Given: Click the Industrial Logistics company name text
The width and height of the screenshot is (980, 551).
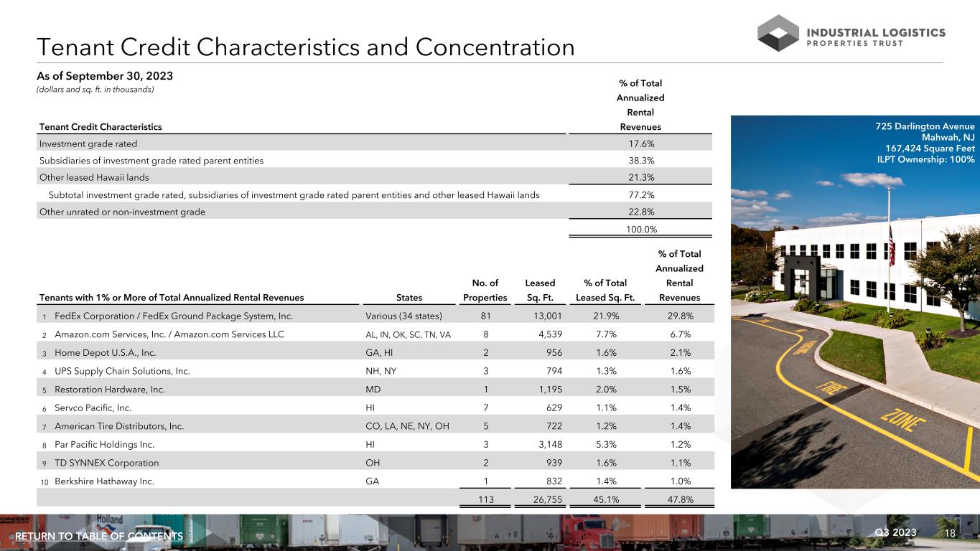Looking at the screenshot, I should pyautogui.click(x=877, y=32).
